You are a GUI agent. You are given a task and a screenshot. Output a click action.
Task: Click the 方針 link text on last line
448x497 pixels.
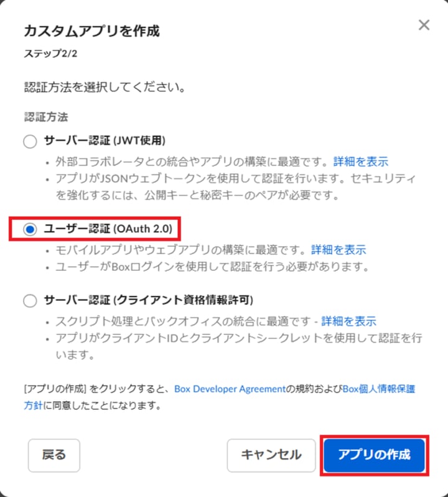click(x=33, y=405)
